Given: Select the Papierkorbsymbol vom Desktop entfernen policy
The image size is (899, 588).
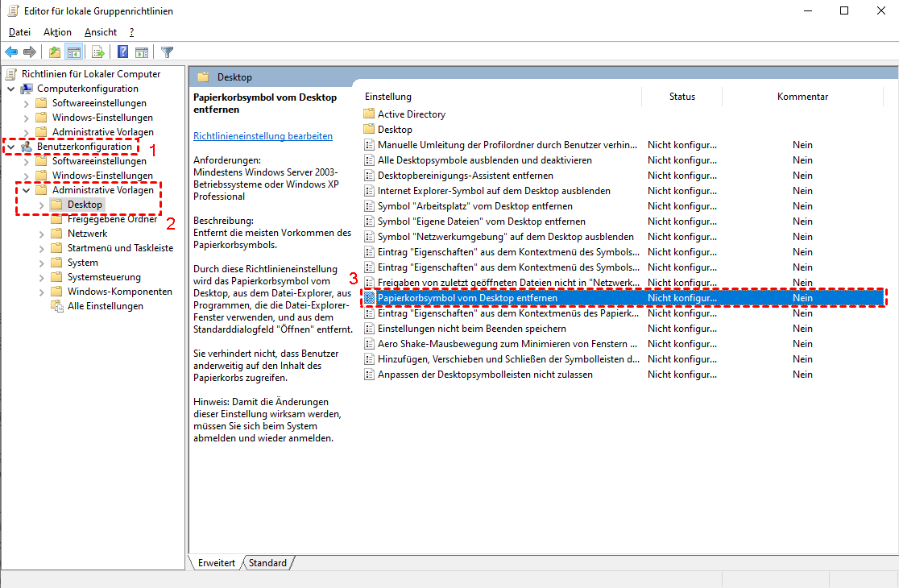Looking at the screenshot, I should point(467,298).
